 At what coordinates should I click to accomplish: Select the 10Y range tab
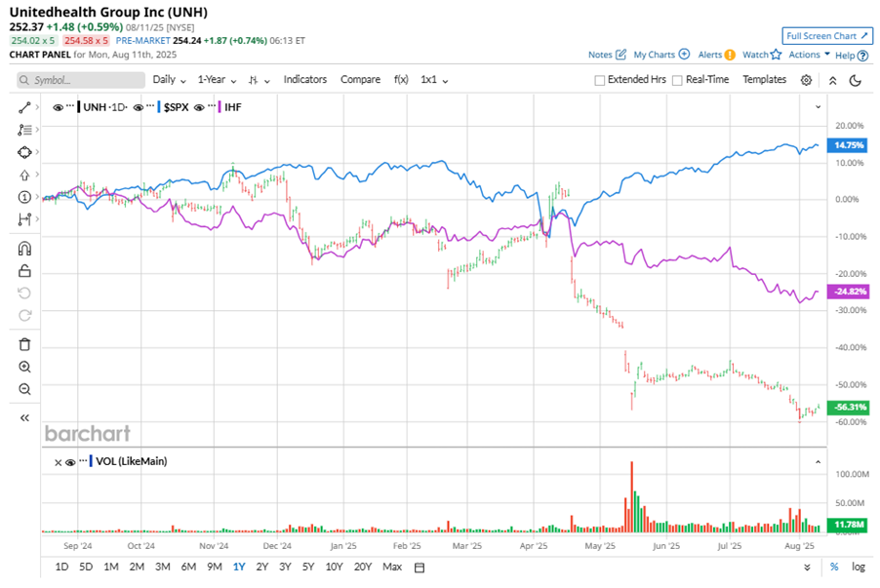334,567
